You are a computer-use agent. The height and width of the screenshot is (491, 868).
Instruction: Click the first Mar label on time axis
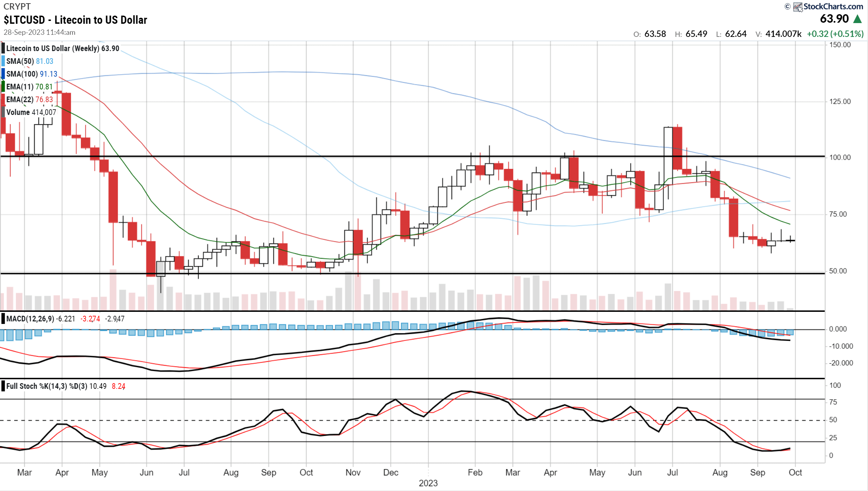pyautogui.click(x=24, y=473)
